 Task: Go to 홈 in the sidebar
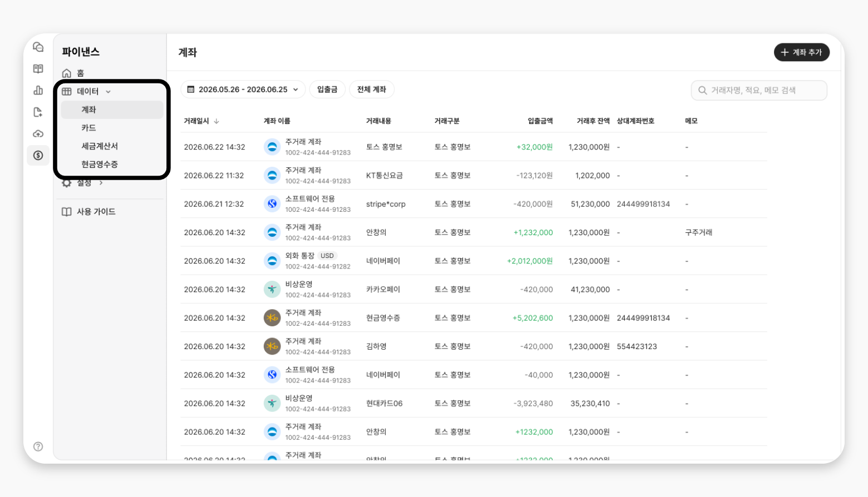81,73
